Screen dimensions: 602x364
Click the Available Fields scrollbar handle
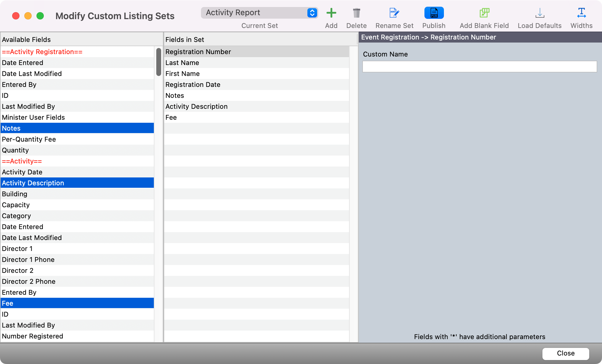[x=158, y=62]
